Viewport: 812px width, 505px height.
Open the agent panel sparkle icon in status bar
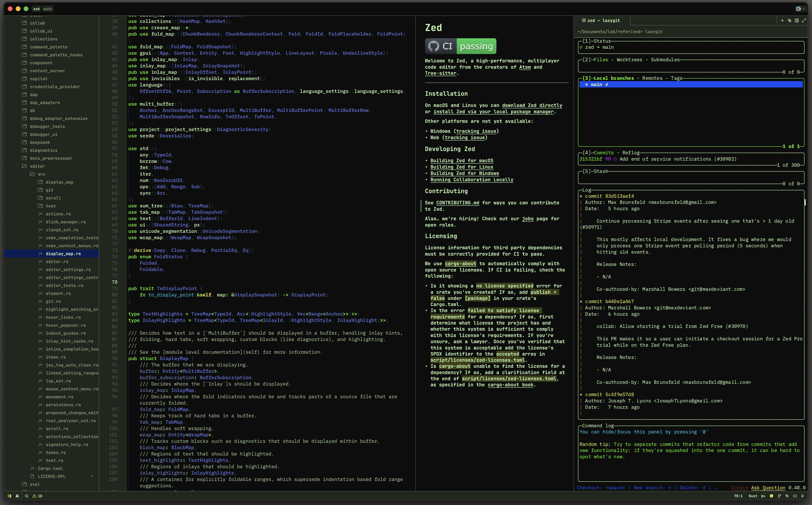pos(787,496)
